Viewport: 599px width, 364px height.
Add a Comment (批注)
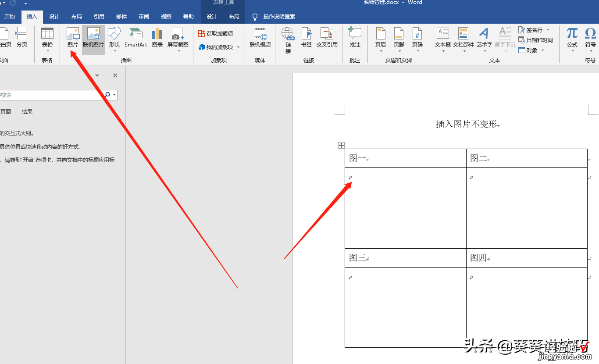[355, 38]
